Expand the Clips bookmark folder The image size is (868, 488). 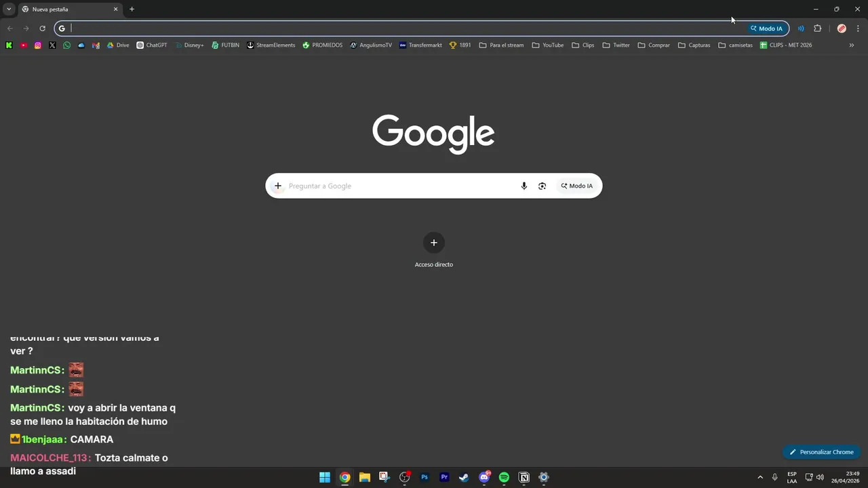583,45
